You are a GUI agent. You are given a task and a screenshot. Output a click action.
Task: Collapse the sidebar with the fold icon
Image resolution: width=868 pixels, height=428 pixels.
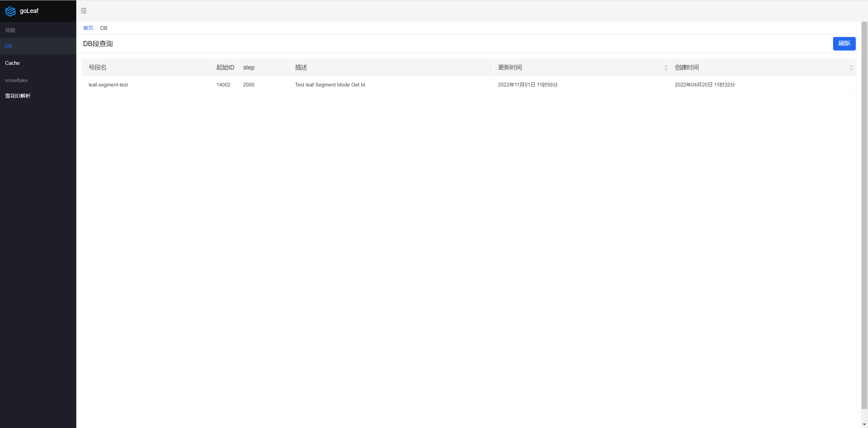point(83,11)
